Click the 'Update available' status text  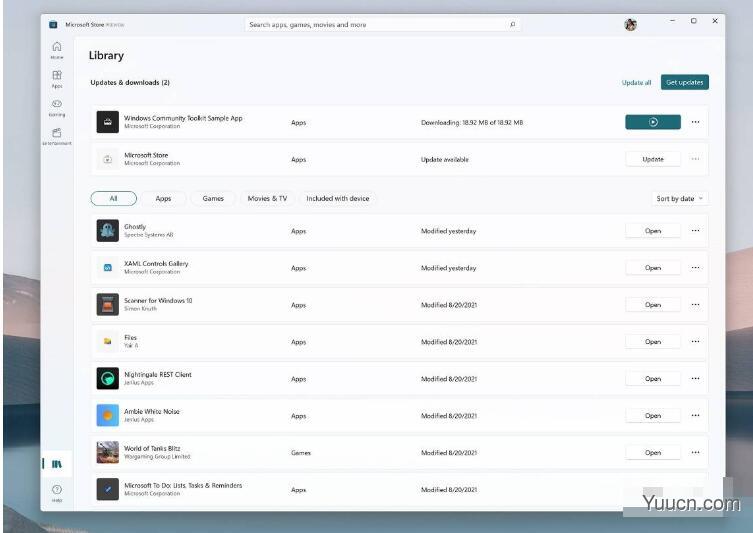point(445,159)
